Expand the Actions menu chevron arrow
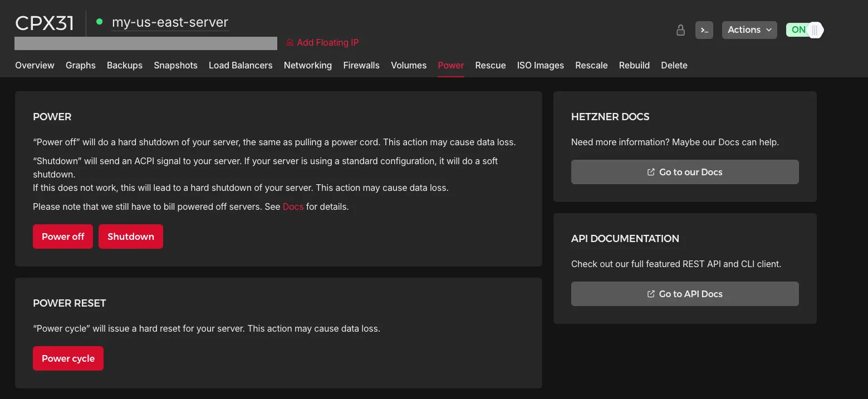This screenshot has width=868, height=399. (x=769, y=30)
